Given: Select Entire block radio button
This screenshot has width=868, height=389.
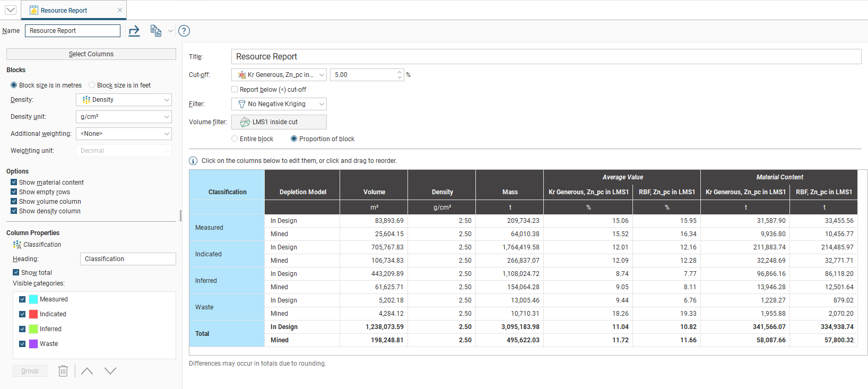Looking at the screenshot, I should (235, 139).
